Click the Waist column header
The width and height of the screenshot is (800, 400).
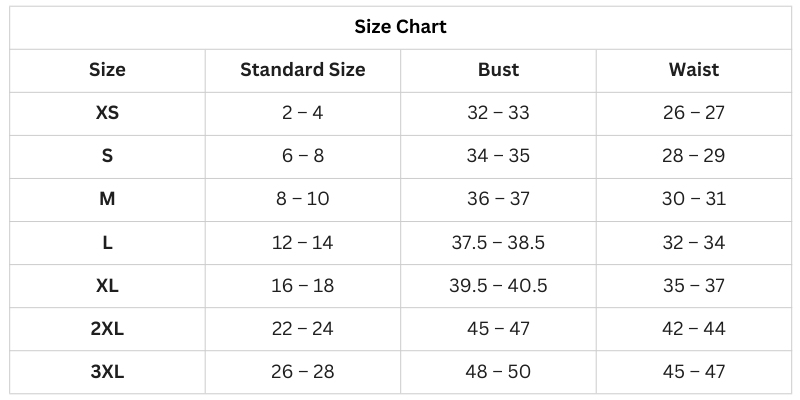(x=694, y=70)
